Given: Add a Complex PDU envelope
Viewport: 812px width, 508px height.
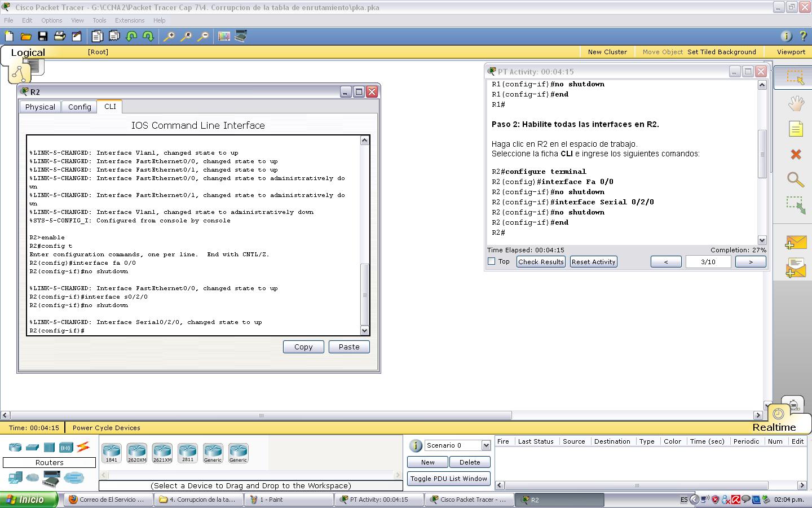Looking at the screenshot, I should (x=796, y=268).
